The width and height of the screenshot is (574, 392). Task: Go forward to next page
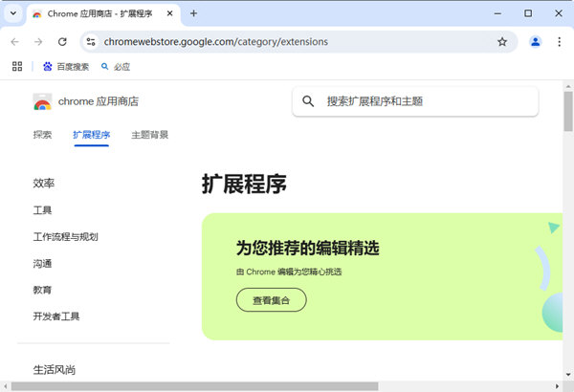pyautogui.click(x=38, y=42)
